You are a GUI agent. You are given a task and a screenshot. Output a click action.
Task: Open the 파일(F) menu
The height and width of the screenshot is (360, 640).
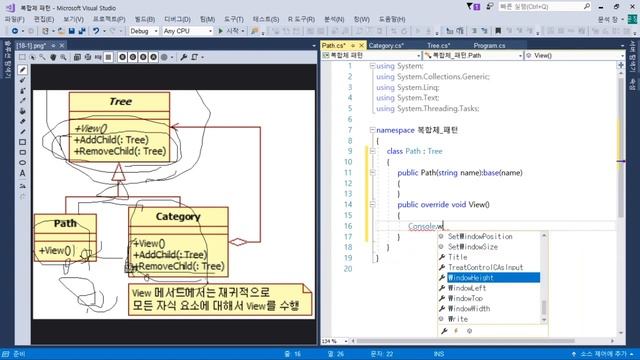(x=14, y=19)
